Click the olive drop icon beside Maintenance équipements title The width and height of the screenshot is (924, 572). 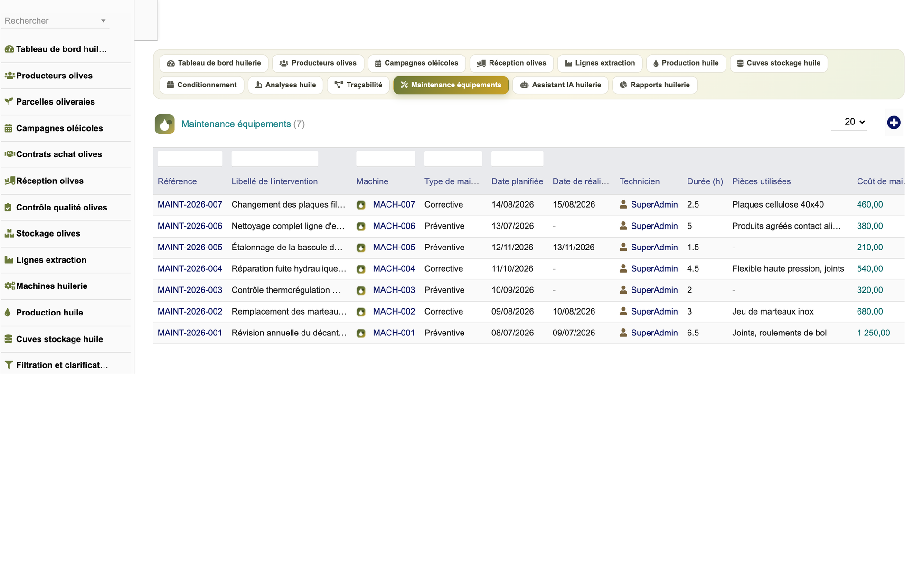click(x=164, y=124)
